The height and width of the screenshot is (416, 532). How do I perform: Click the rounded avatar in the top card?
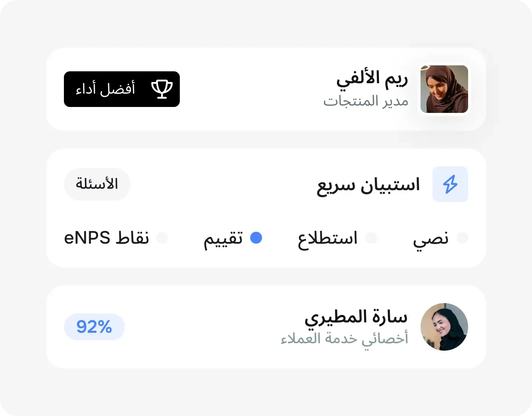coord(444,89)
